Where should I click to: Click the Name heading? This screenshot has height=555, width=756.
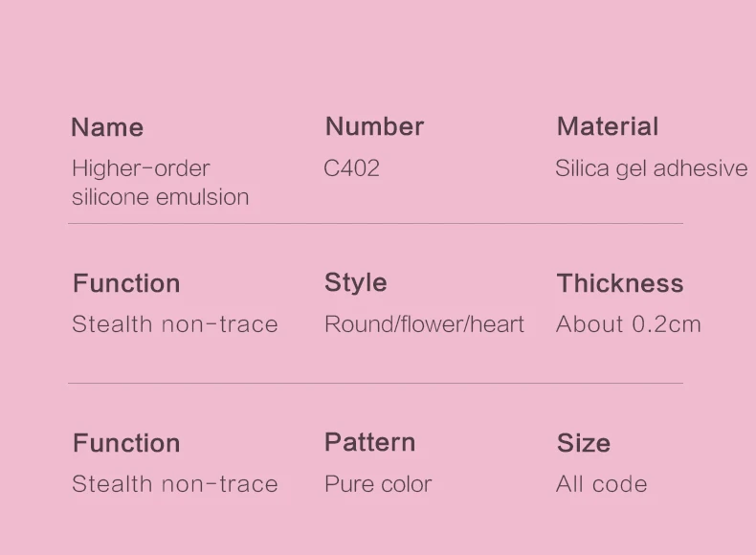pyautogui.click(x=107, y=128)
